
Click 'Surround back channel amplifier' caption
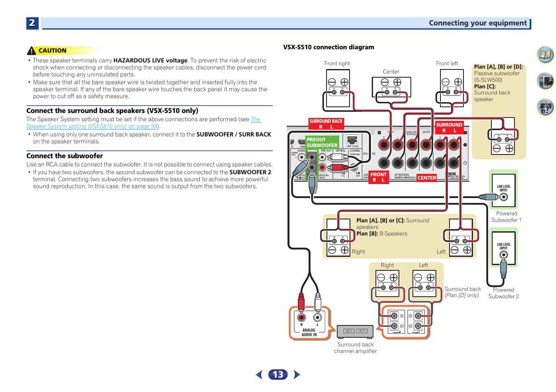click(355, 348)
